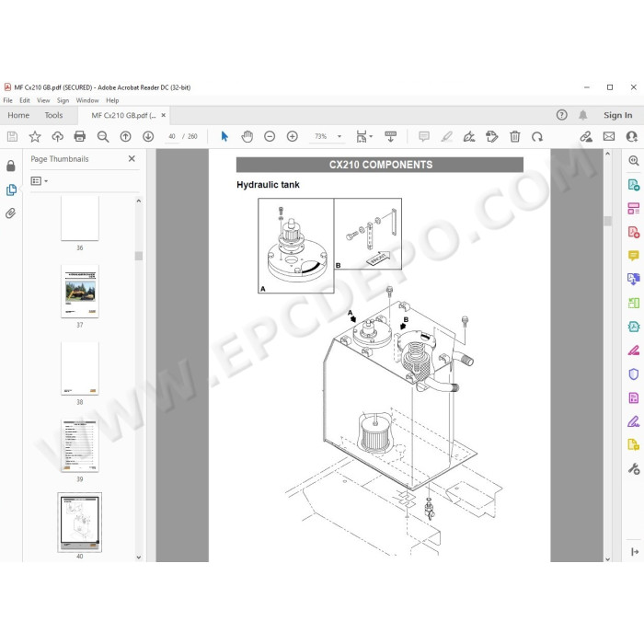
Task: Open the right pane search tool
Action: click(634, 161)
